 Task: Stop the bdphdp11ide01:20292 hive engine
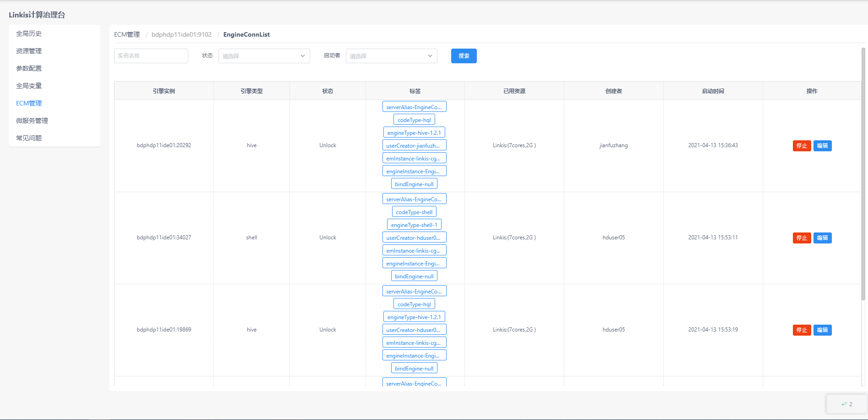click(x=802, y=146)
